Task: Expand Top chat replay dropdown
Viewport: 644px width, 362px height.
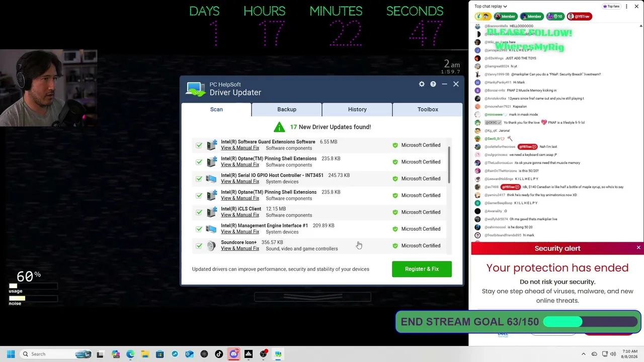Action: [491, 7]
